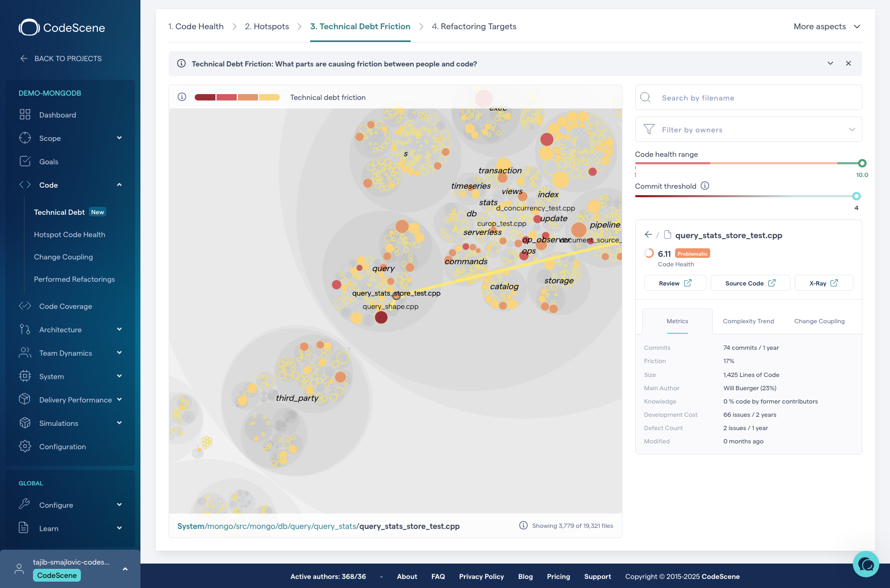890x588 pixels.
Task: Switch to the Complexity Trend tab
Action: 748,321
